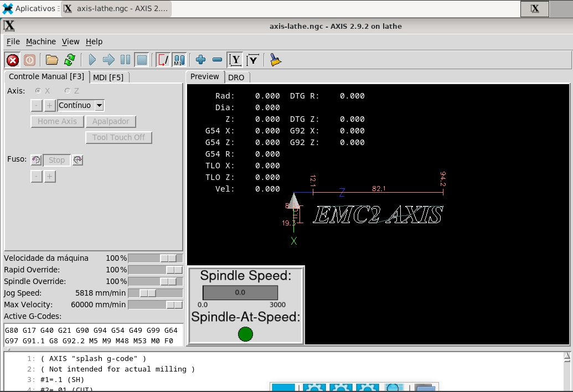Toggle skip-lines block delete icon

coord(163,60)
